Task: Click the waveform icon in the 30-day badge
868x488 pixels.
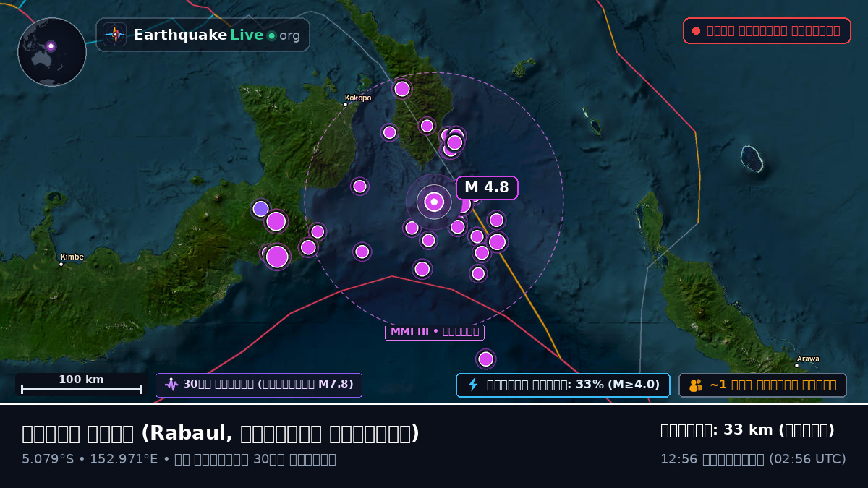Action: 171,385
